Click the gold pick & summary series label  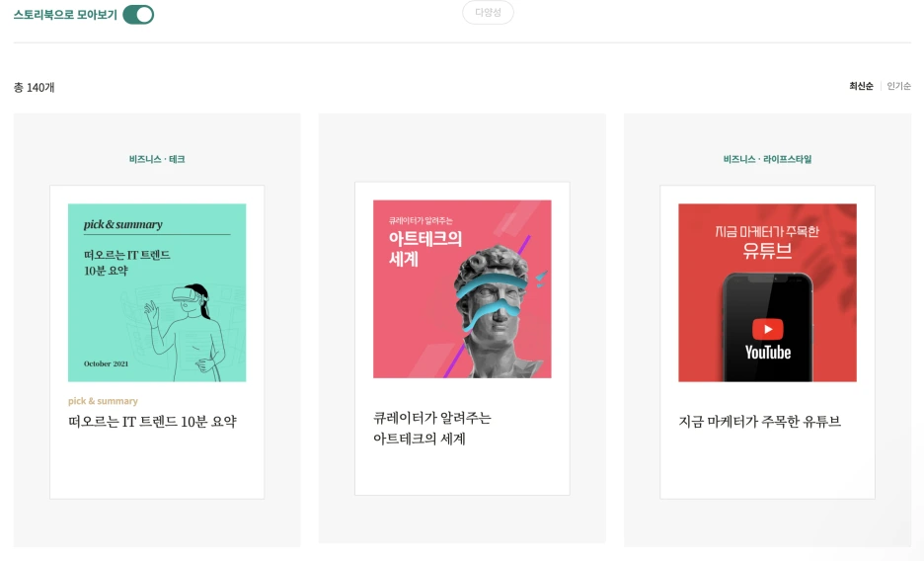103,401
